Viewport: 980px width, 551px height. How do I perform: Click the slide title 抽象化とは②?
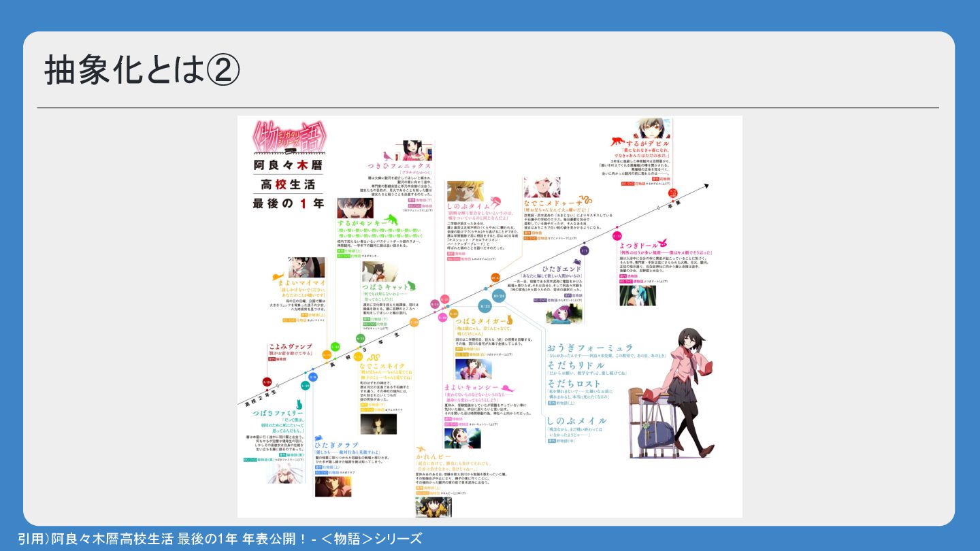pos(142,70)
